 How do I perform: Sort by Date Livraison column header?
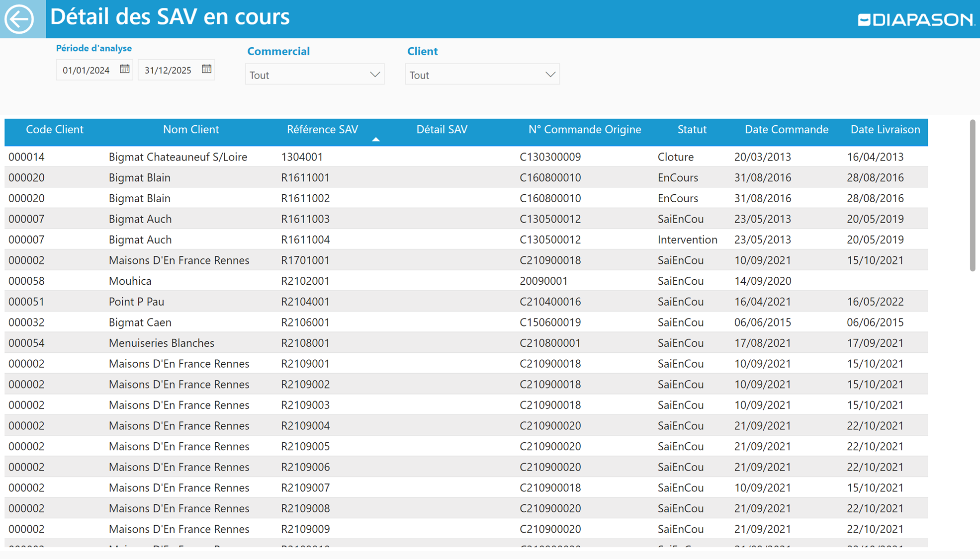tap(885, 130)
